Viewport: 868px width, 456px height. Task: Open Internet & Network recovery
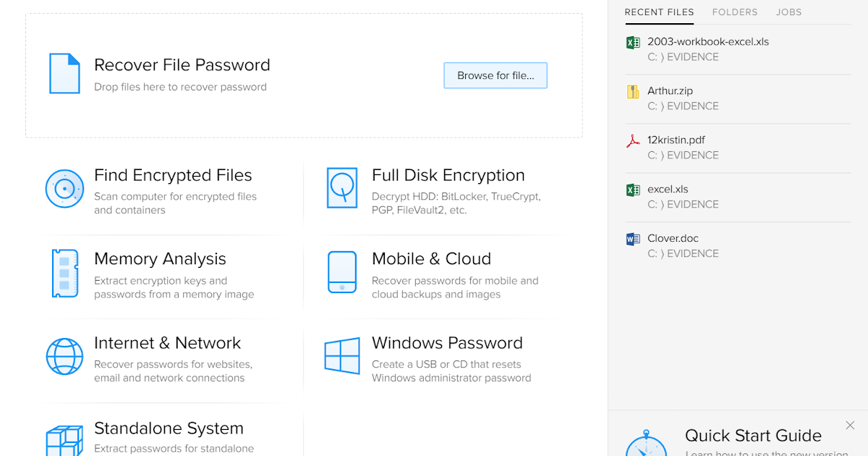click(x=167, y=343)
